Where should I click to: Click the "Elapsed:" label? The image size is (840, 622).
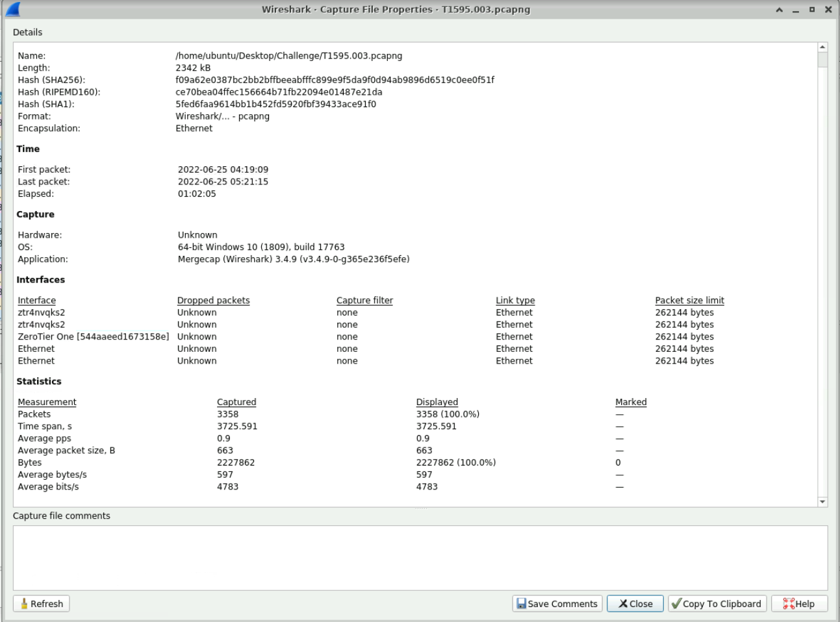click(36, 194)
